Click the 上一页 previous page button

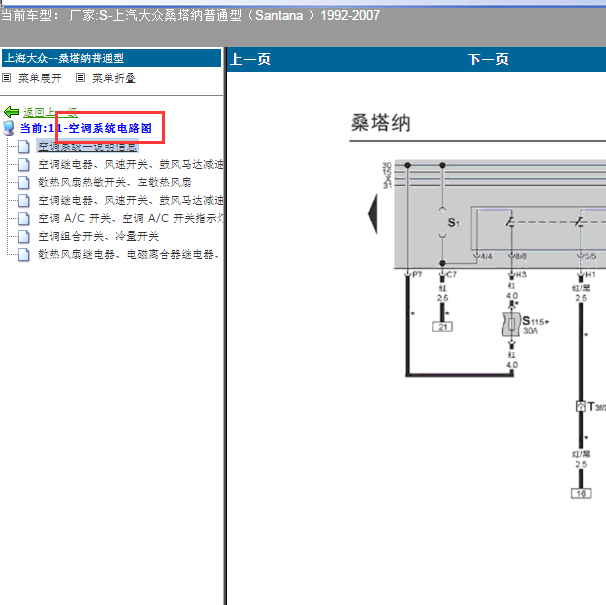coord(250,60)
